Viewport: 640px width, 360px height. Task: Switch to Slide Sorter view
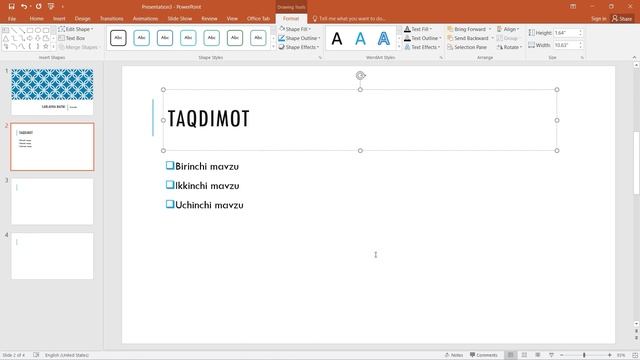(x=524, y=355)
